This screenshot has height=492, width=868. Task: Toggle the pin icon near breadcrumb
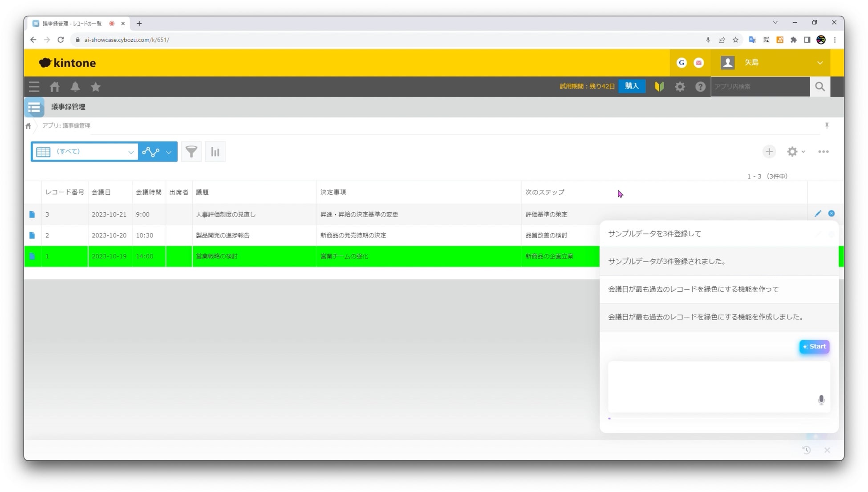pyautogui.click(x=827, y=126)
